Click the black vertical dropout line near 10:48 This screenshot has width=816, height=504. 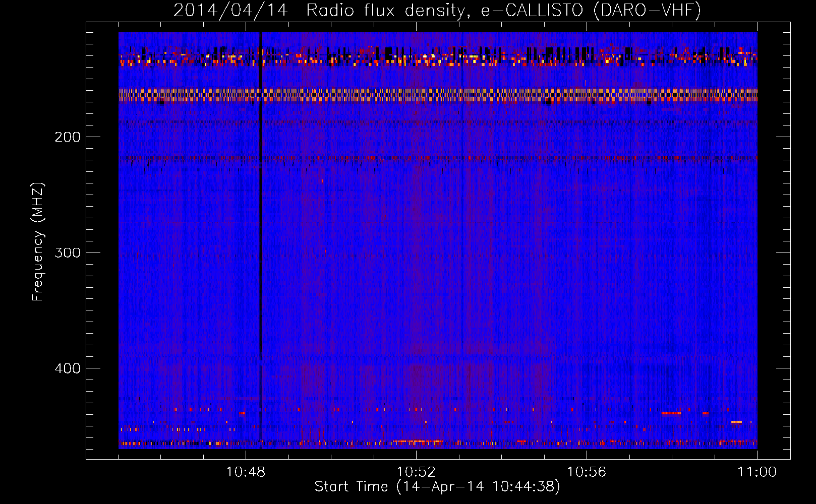point(260,240)
